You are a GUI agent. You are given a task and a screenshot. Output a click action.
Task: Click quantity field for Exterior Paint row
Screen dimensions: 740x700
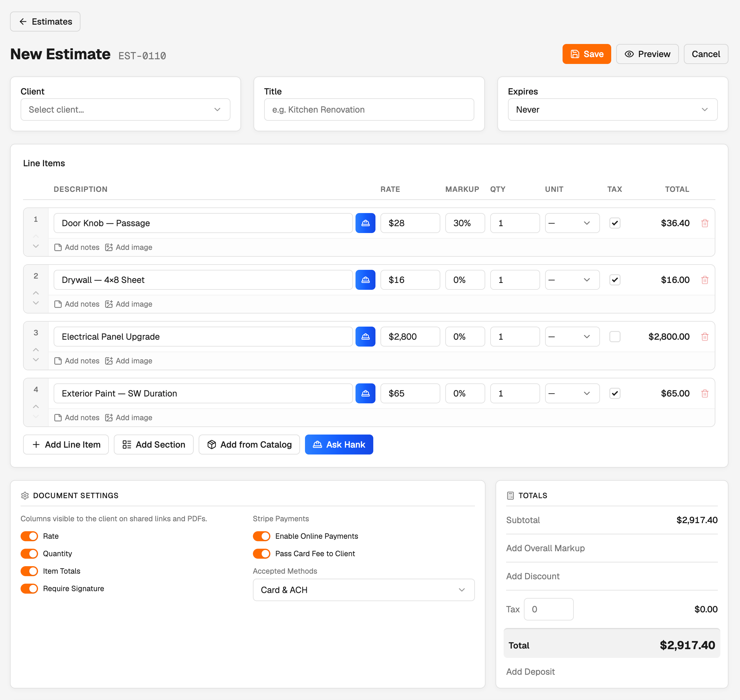click(515, 393)
